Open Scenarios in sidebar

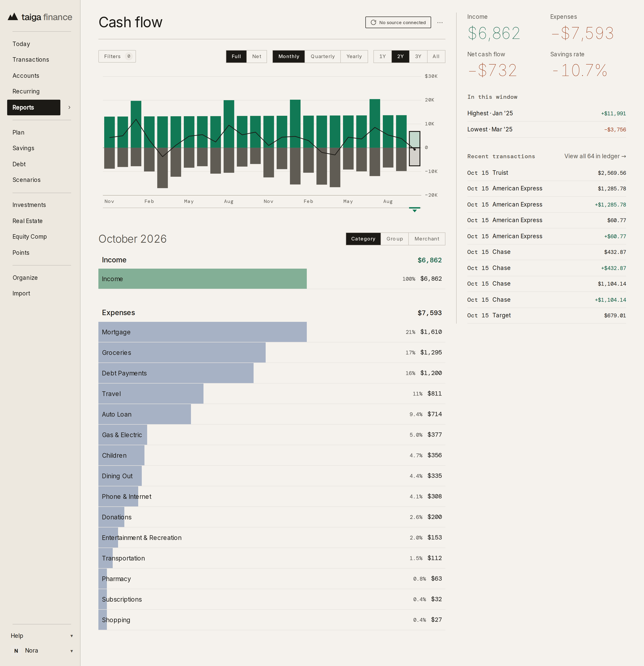(26, 180)
